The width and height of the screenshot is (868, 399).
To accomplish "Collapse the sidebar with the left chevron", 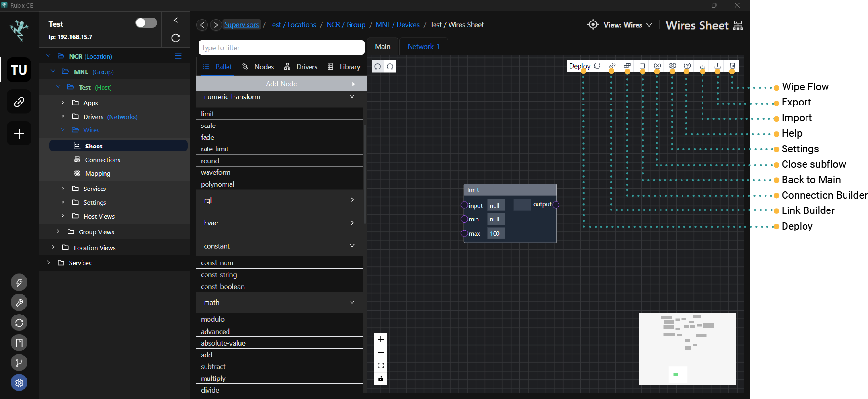I will click(x=176, y=20).
